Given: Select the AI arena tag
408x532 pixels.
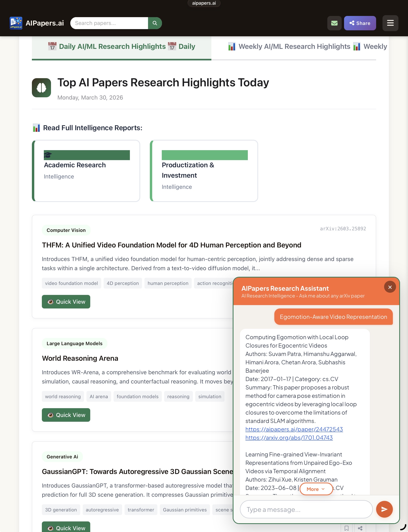Looking at the screenshot, I should (99, 396).
